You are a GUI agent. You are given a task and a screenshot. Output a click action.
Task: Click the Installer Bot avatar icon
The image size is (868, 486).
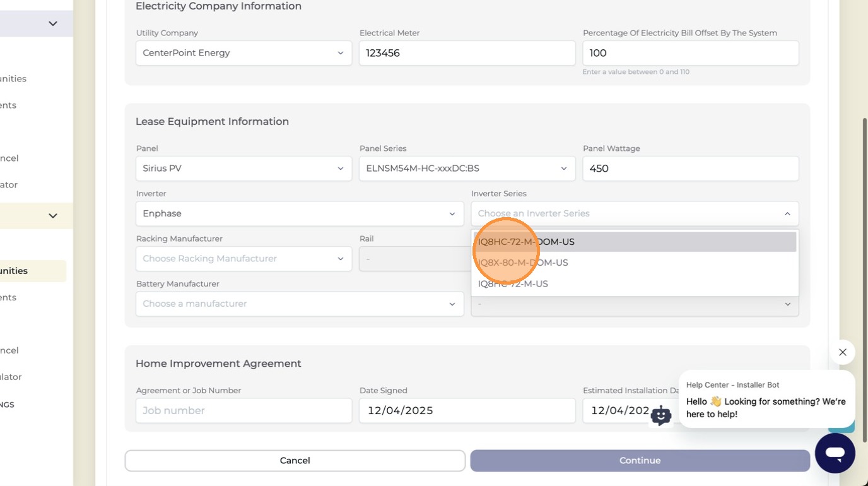point(660,415)
